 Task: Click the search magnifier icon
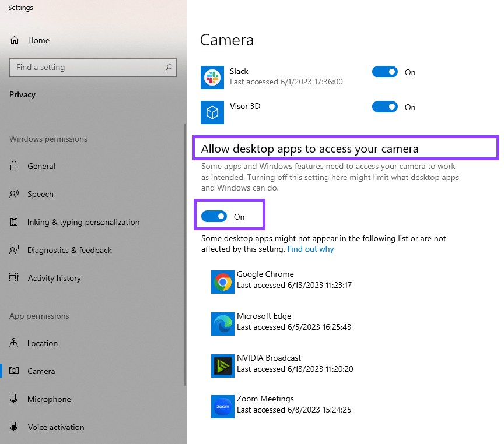[x=169, y=67]
